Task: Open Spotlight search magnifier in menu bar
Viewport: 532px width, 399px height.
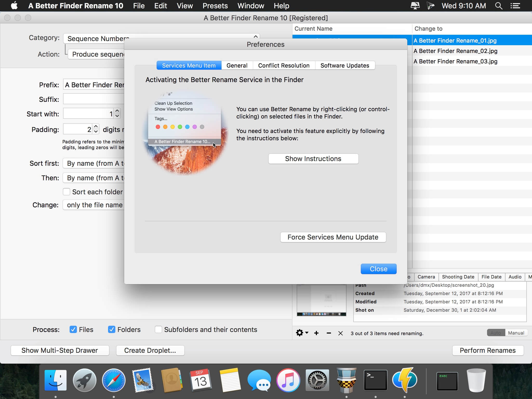Action: (x=498, y=6)
